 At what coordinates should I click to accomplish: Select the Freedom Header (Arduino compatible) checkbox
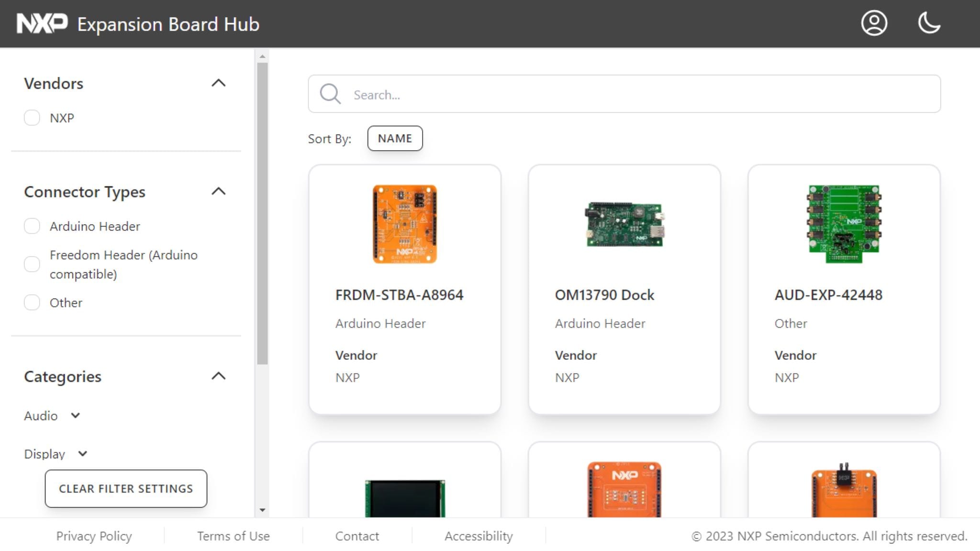(32, 264)
